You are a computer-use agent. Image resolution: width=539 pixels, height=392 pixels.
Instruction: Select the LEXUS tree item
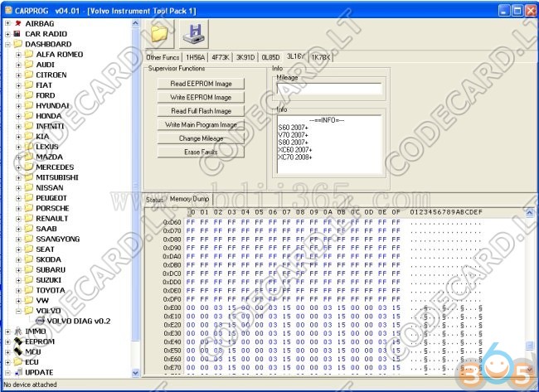[47, 147]
